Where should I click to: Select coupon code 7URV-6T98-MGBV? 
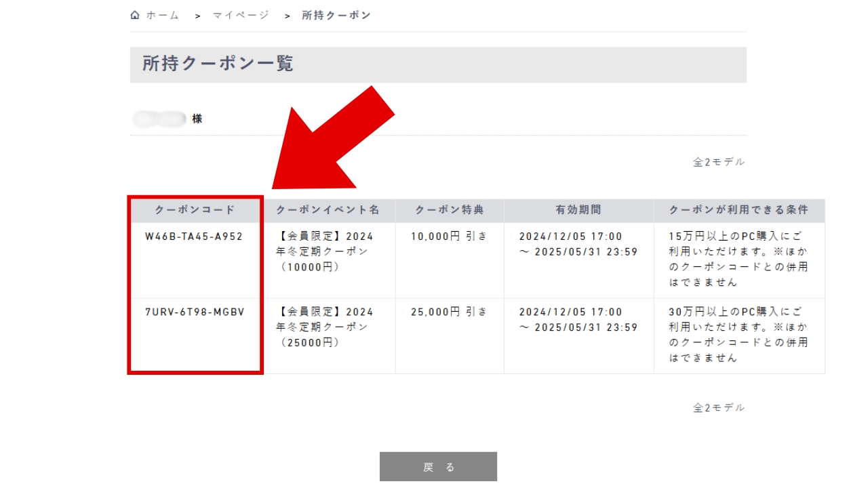[x=195, y=312]
